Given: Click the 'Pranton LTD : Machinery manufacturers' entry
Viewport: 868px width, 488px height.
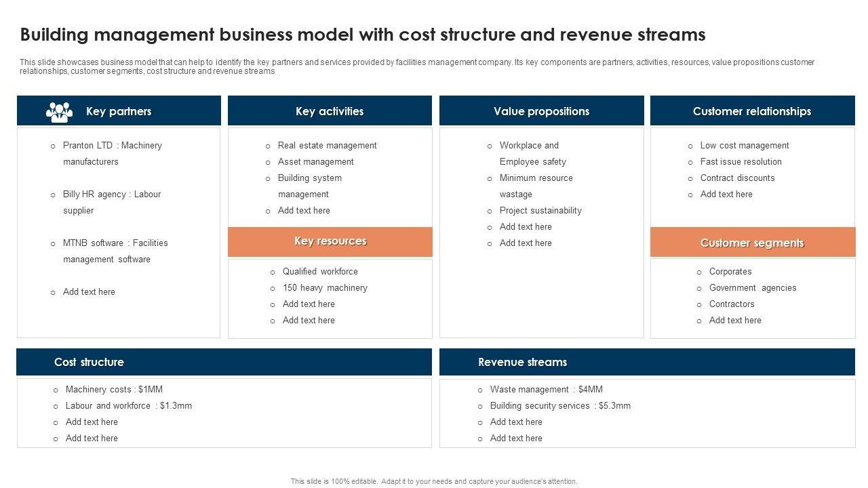Looking at the screenshot, I should (112, 153).
